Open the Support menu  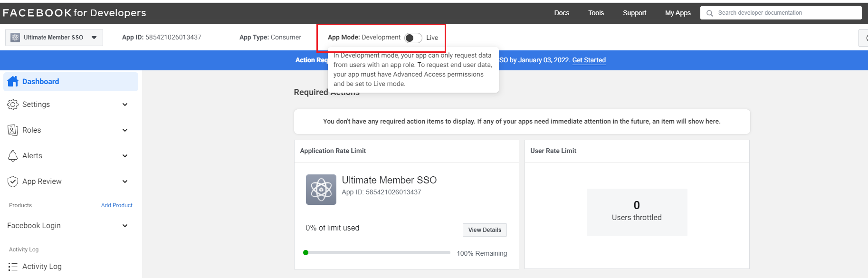coord(634,13)
